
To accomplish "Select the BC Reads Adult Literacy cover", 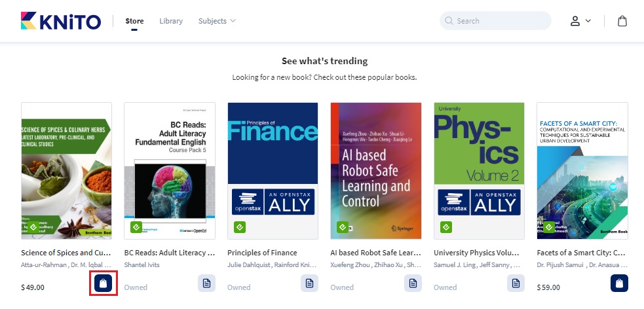I will 169,170.
